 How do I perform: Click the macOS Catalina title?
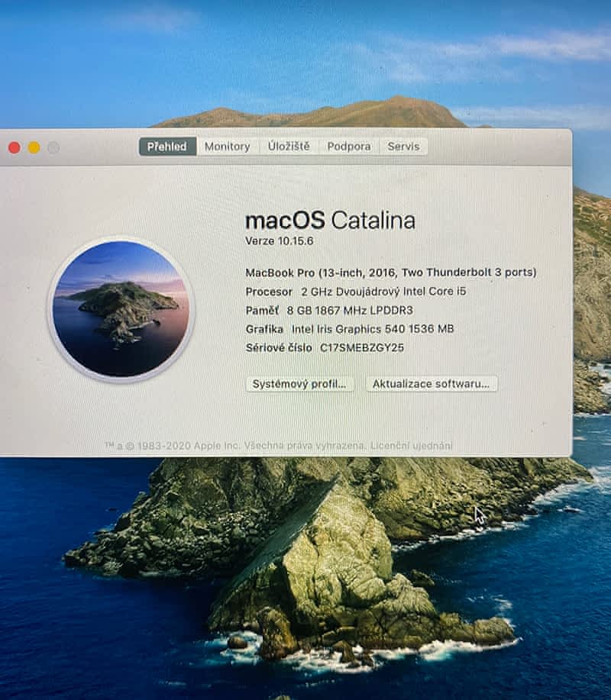(330, 221)
